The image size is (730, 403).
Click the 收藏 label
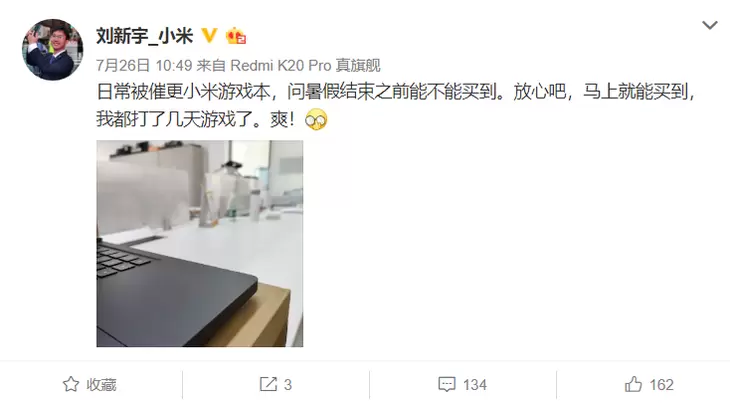(101, 385)
